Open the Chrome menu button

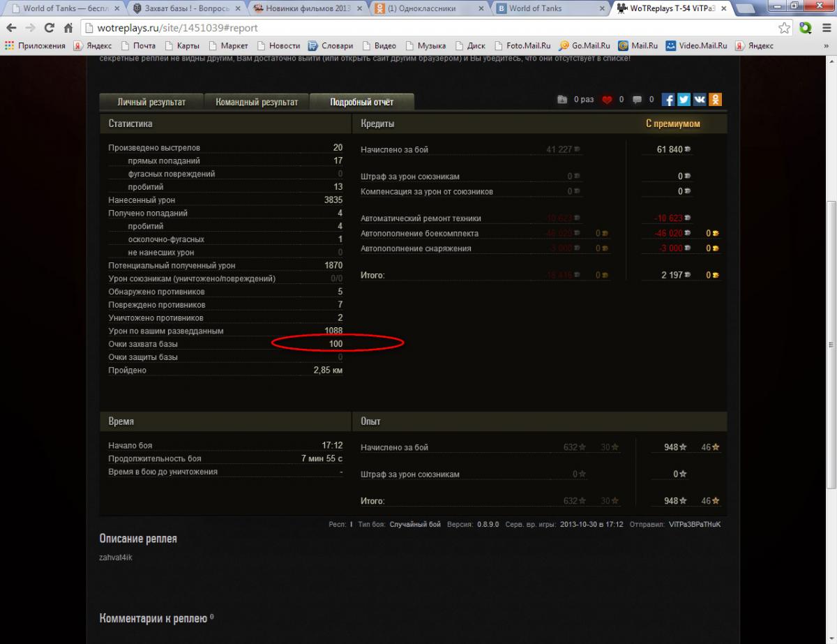[825, 28]
